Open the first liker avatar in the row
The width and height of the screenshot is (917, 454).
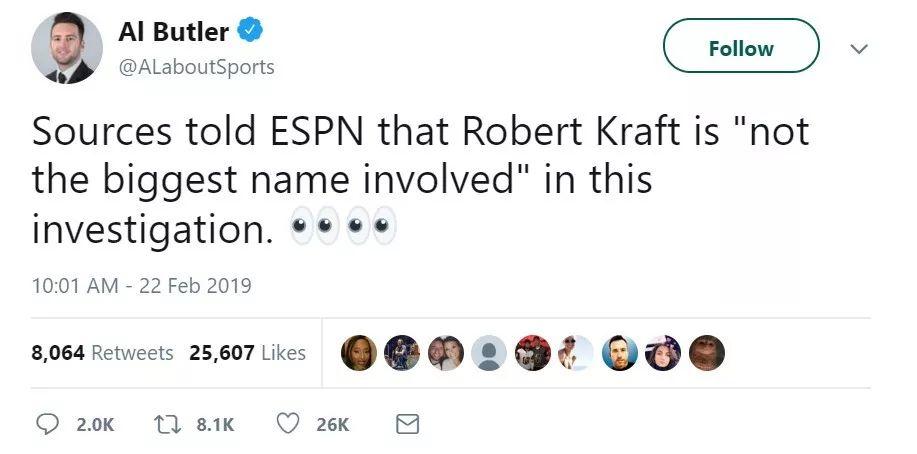tap(358, 352)
